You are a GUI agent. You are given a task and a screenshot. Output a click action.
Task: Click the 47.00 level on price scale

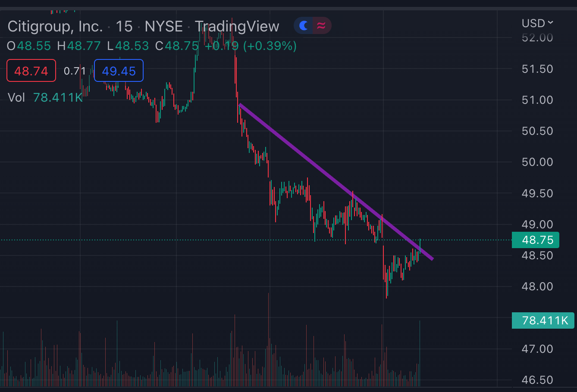pyautogui.click(x=537, y=349)
